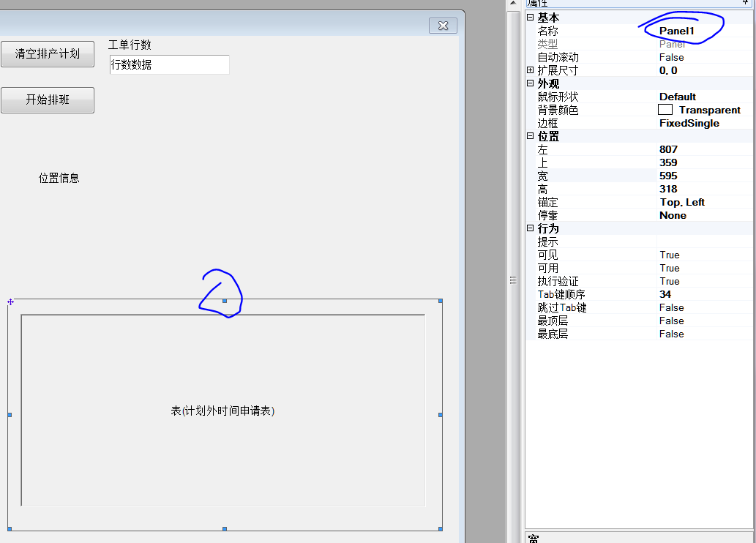Screen dimensions: 756x543
Task: Toggle the 可用 True value
Action: pos(669,268)
